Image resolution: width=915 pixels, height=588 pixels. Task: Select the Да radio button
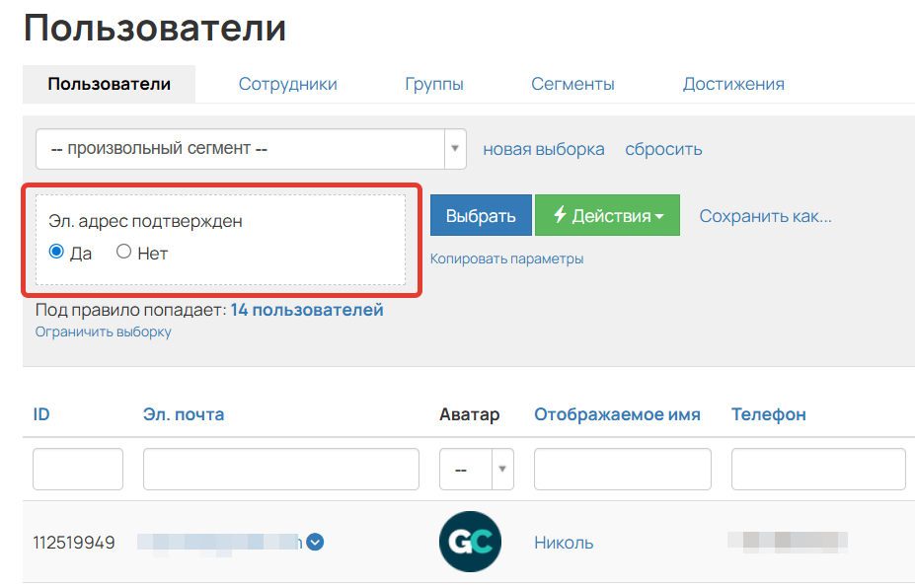(x=56, y=253)
